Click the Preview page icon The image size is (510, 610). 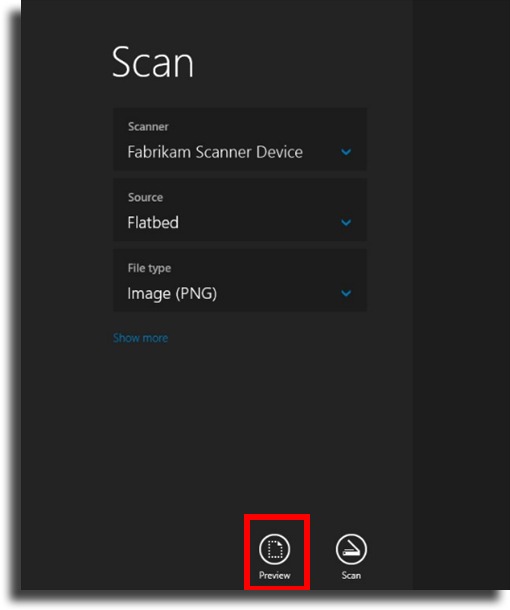275,549
